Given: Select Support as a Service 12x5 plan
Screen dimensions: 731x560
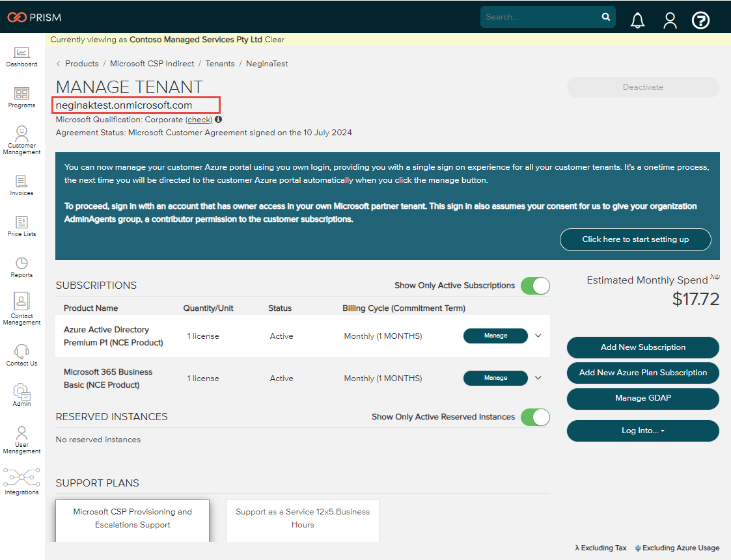Looking at the screenshot, I should 303,520.
